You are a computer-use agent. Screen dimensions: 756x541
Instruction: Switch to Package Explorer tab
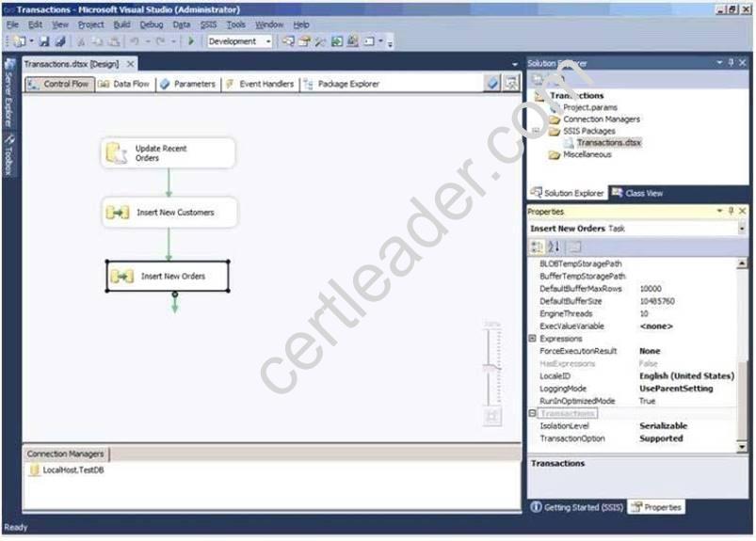[x=342, y=84]
